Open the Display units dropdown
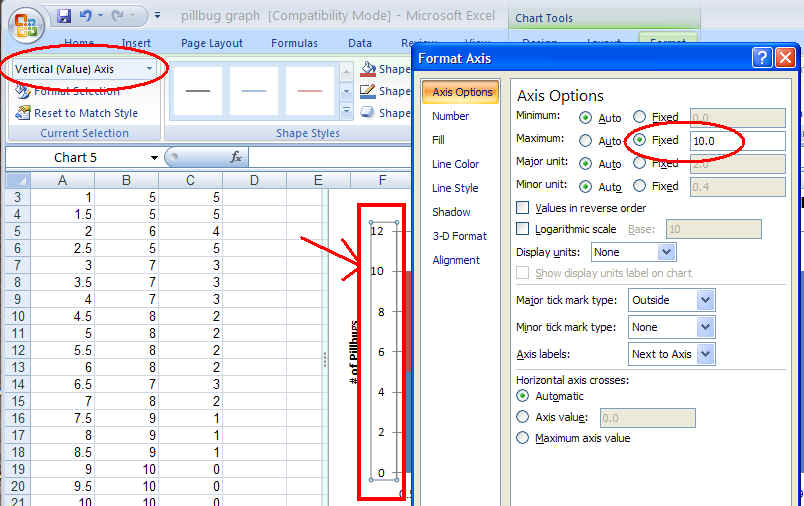804x506 pixels. tap(666, 252)
